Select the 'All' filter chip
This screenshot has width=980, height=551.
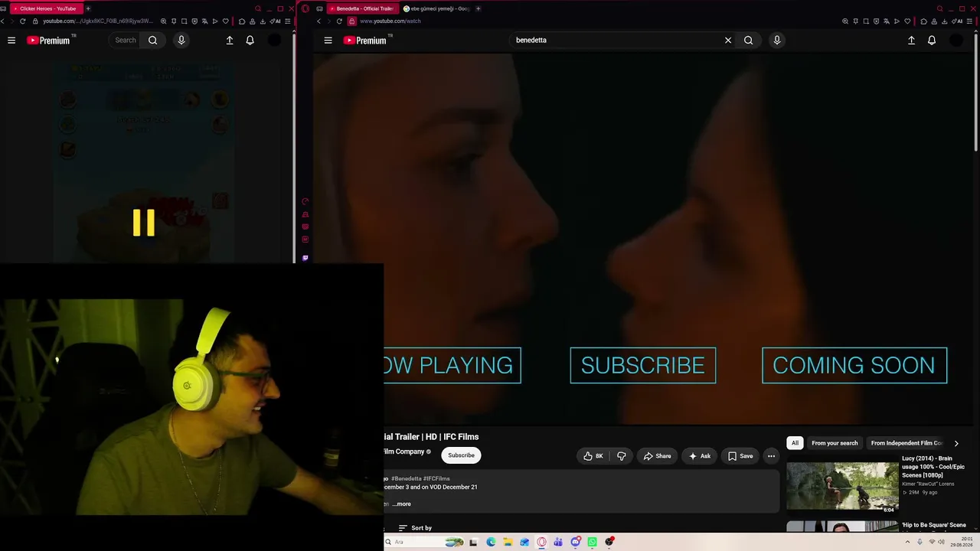(795, 443)
